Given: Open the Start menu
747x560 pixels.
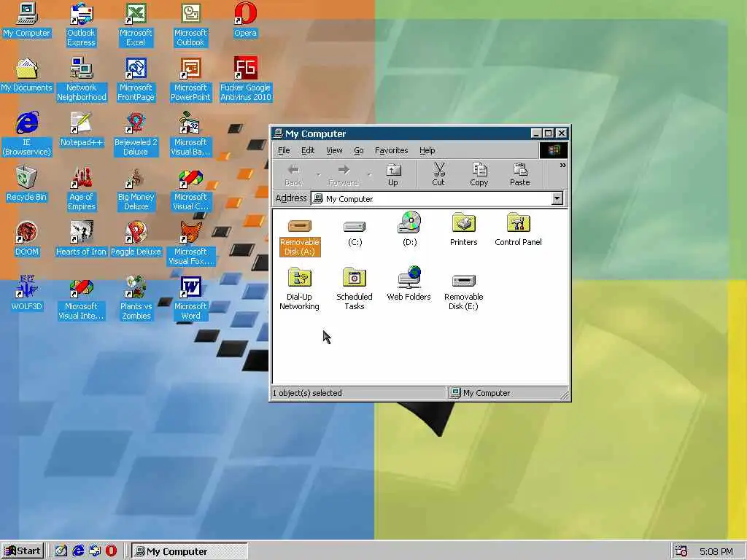Looking at the screenshot, I should click(x=23, y=551).
